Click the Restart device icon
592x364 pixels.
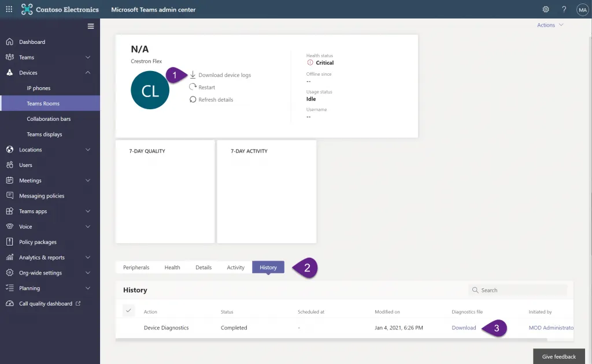coord(193,87)
